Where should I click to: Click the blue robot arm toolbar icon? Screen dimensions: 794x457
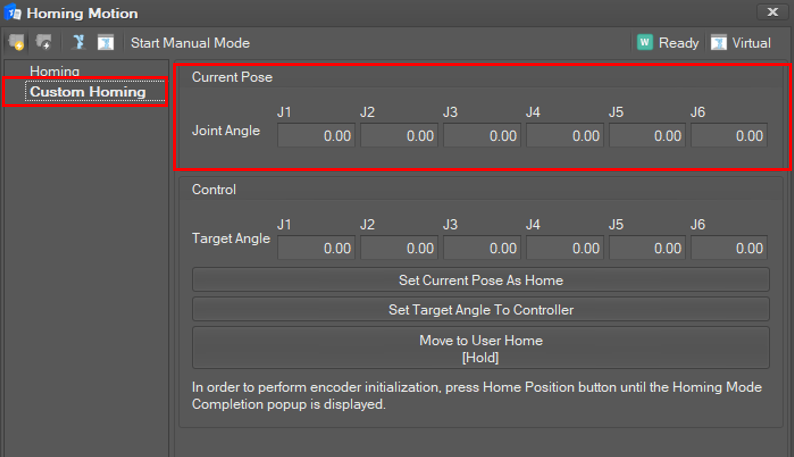point(78,43)
